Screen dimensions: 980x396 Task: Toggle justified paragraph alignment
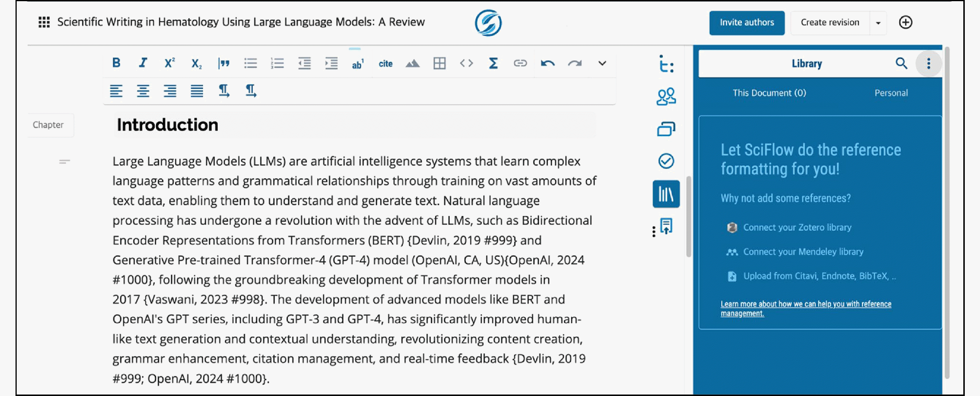click(197, 91)
